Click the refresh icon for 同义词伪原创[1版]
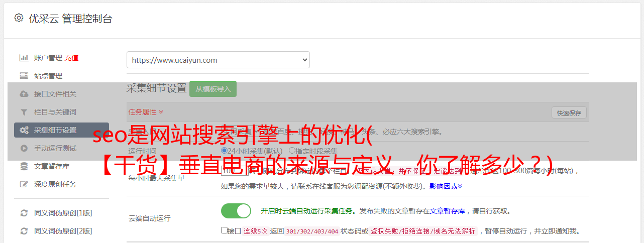644x243 pixels. tap(24, 213)
